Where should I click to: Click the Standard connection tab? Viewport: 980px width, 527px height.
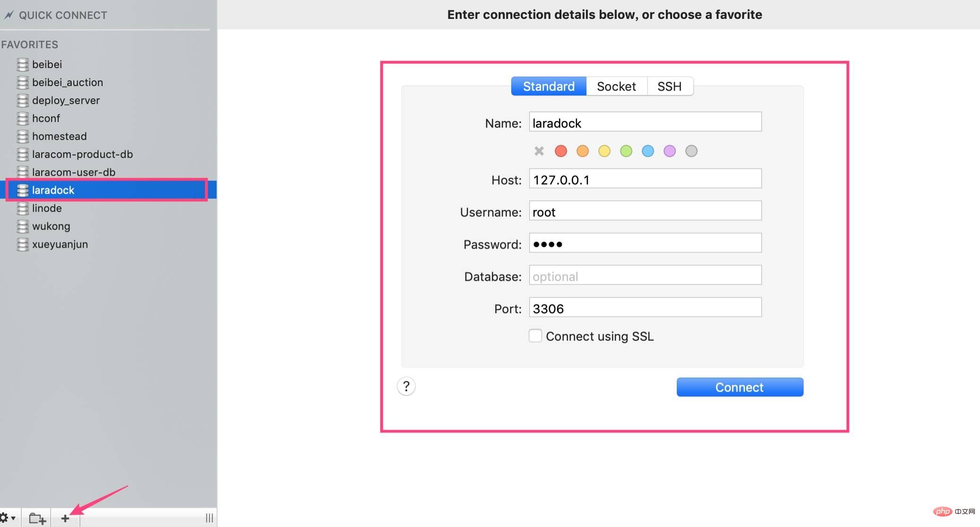(549, 85)
